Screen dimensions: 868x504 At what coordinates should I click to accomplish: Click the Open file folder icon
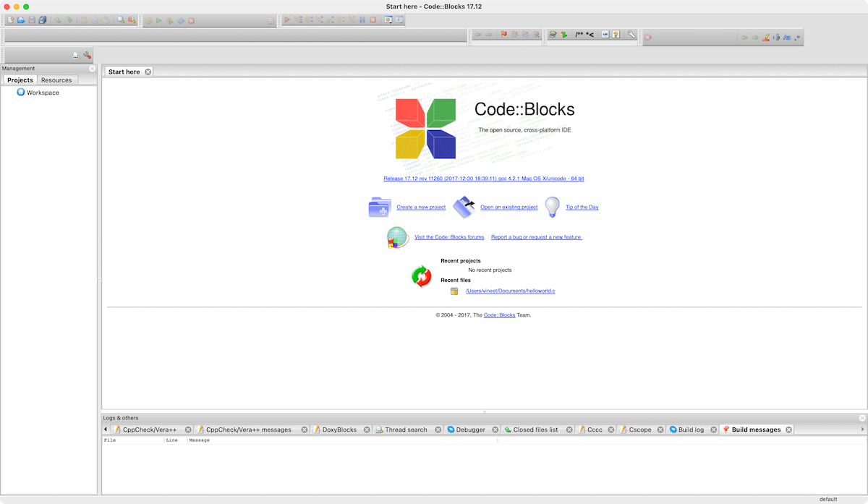21,20
